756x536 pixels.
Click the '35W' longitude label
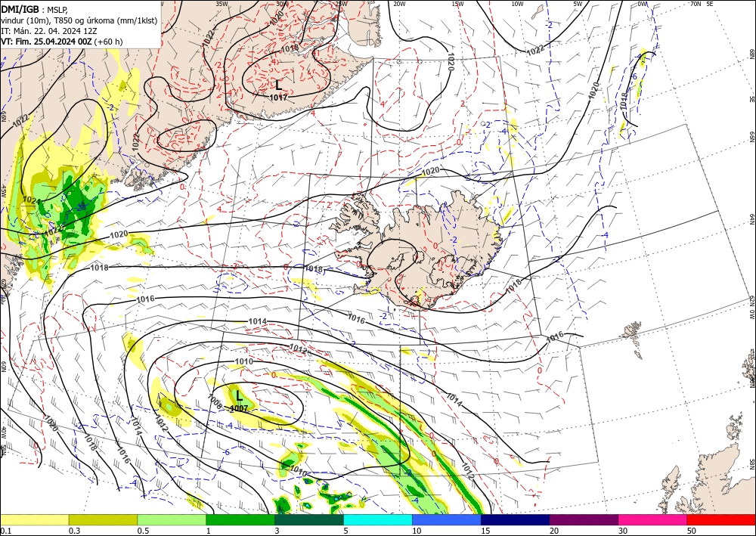[222, 3]
